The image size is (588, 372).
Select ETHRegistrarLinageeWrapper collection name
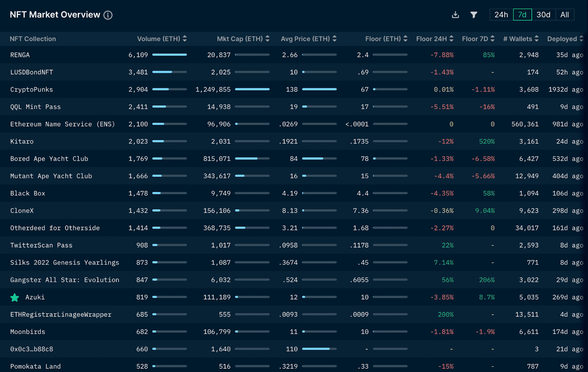click(61, 314)
